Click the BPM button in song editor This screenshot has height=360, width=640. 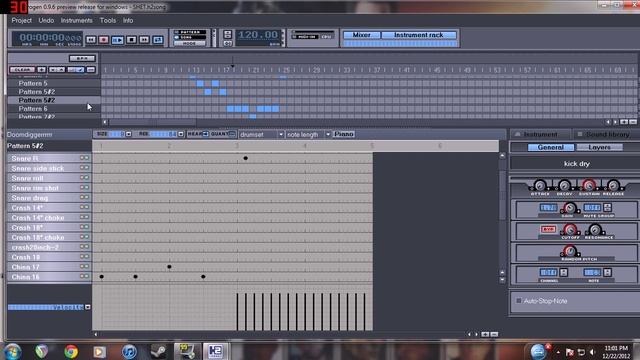pos(82,58)
